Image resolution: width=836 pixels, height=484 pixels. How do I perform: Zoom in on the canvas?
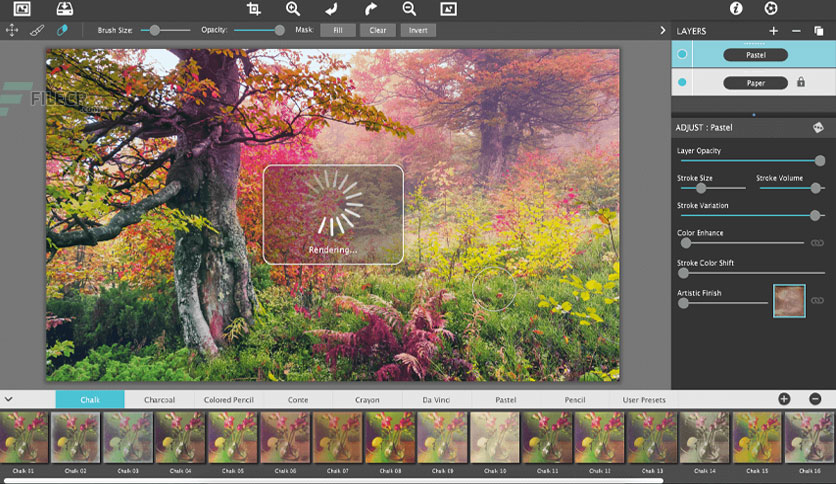coord(293,9)
